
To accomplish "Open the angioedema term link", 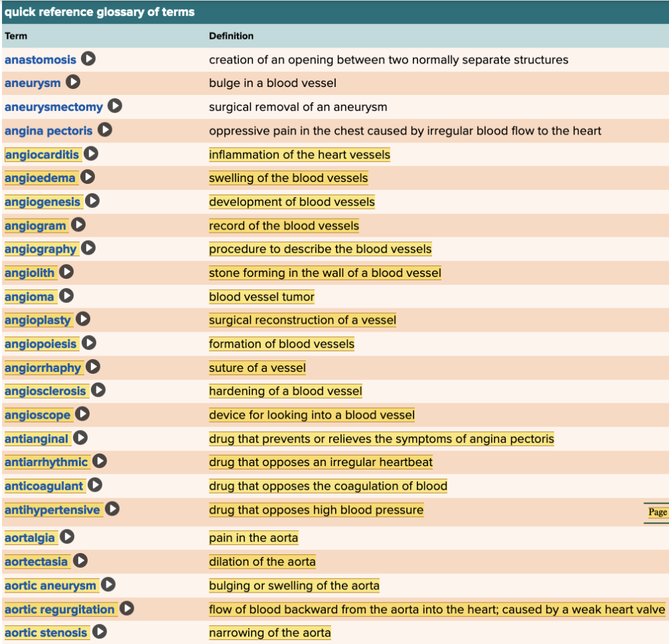I will click(x=40, y=178).
